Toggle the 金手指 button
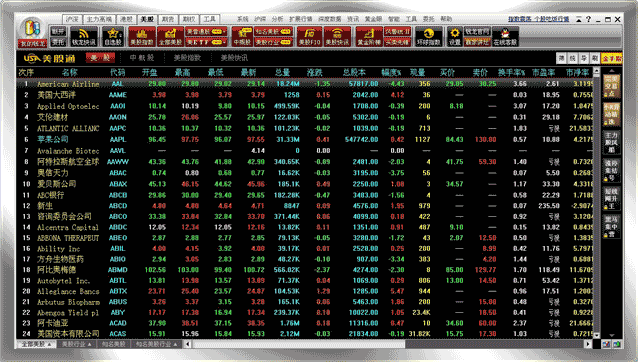This screenshot has width=638, height=362. pos(612,58)
